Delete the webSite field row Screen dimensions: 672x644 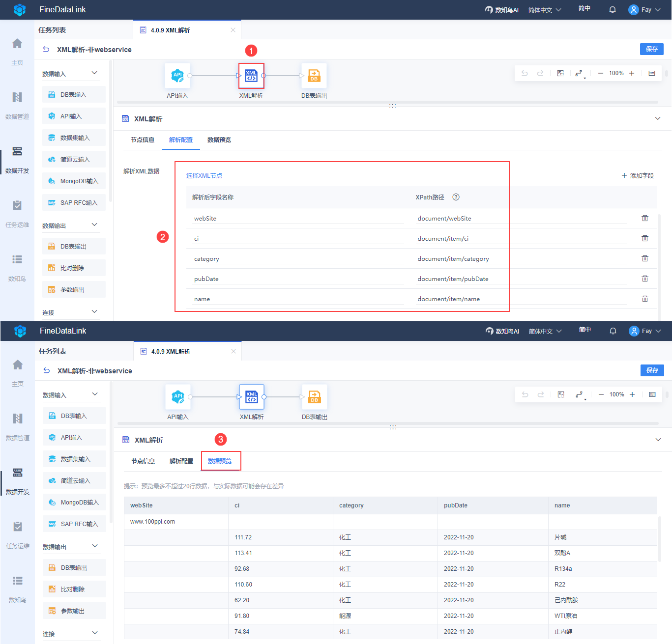645,218
